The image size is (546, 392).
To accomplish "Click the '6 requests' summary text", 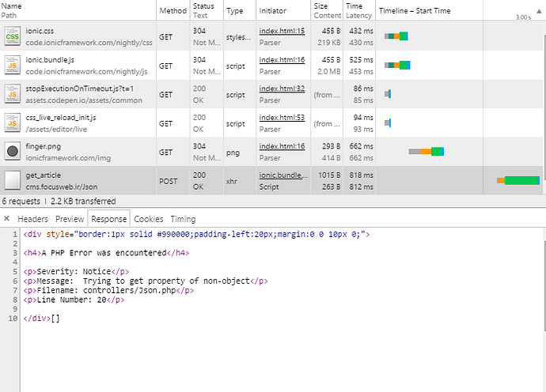I will (21, 201).
